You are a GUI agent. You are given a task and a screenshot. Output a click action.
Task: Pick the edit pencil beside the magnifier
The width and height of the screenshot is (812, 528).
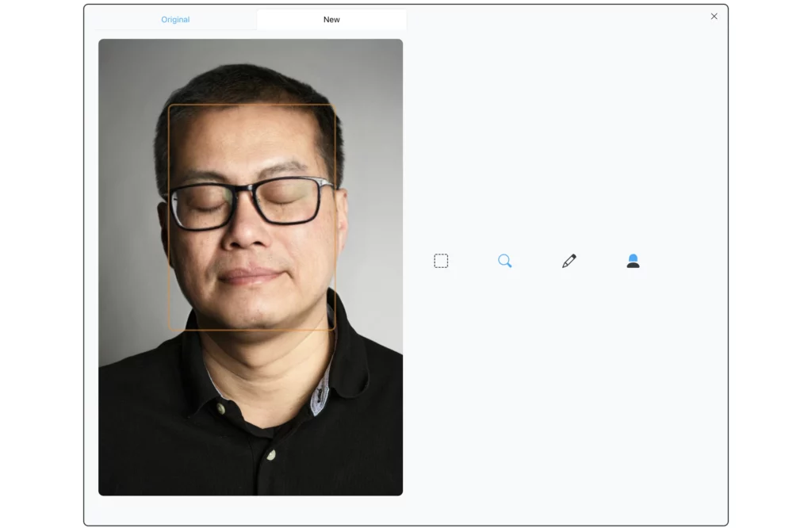[569, 260]
